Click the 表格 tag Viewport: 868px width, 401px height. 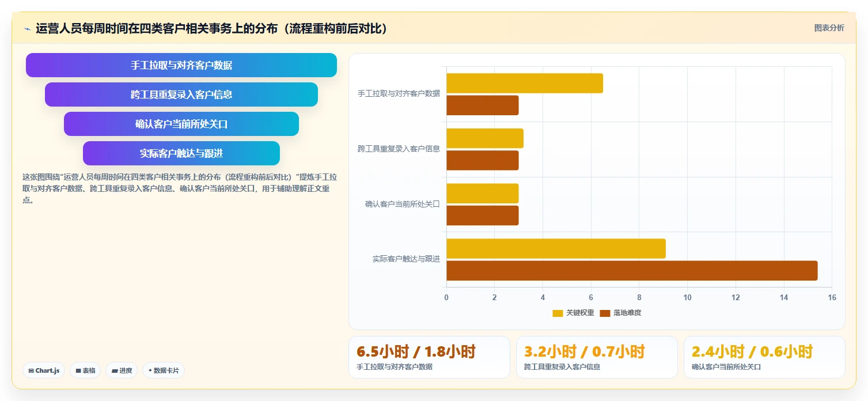(85, 370)
